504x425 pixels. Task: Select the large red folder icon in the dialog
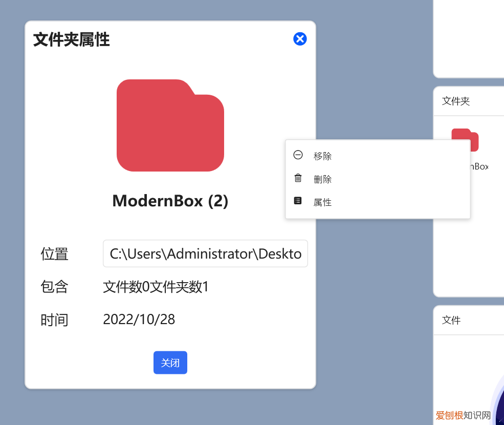[170, 125]
